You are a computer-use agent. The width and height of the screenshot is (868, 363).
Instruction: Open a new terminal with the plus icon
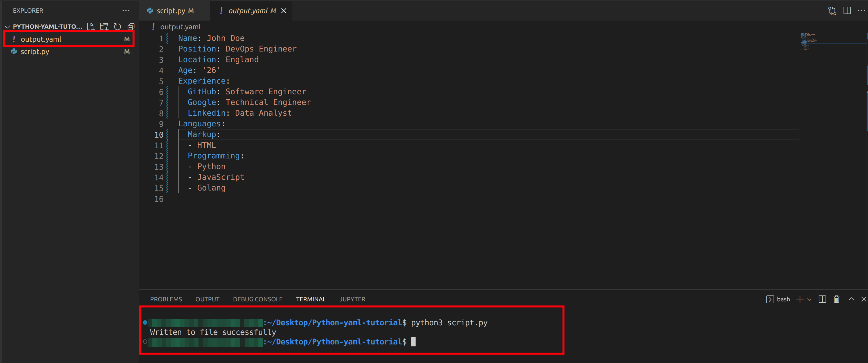(x=800, y=299)
